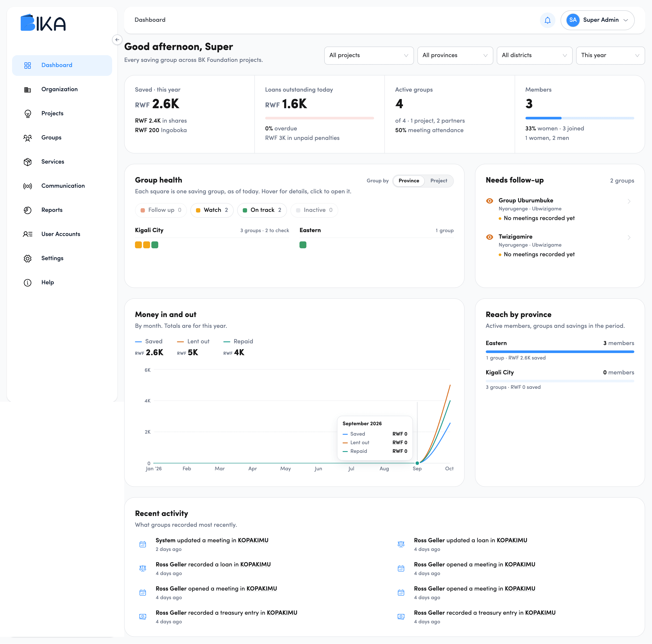Toggle the Follow up filter chip

161,210
